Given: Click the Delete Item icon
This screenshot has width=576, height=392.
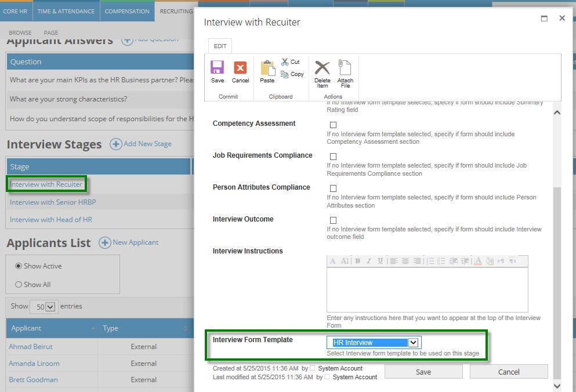Looking at the screenshot, I should (x=323, y=68).
